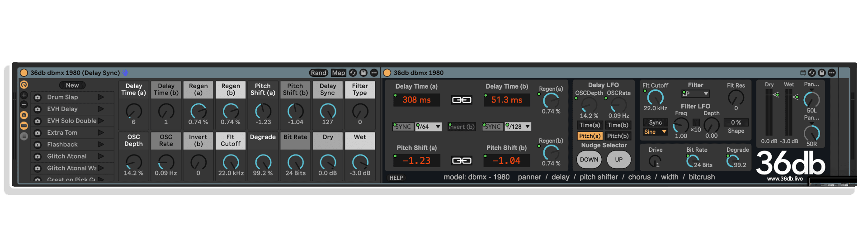The image size is (868, 249).
Task: Click the Drive knob
Action: (x=655, y=161)
